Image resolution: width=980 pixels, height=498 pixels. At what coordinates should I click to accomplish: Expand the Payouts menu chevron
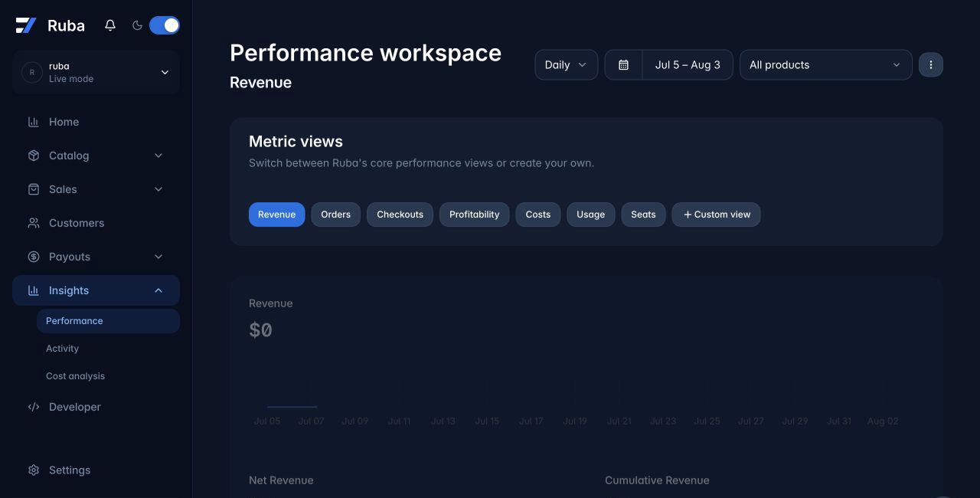158,257
